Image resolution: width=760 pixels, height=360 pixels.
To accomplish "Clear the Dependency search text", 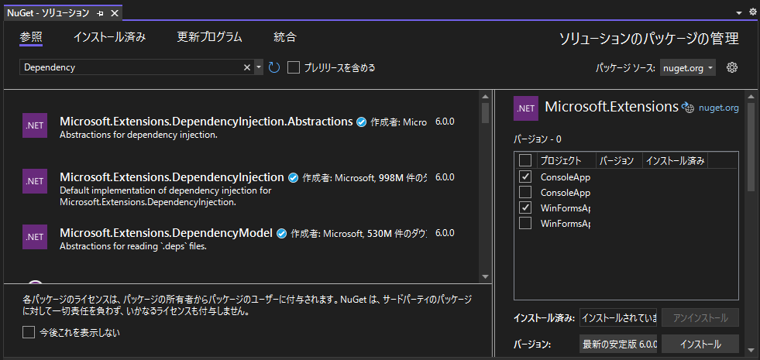I will pos(247,67).
